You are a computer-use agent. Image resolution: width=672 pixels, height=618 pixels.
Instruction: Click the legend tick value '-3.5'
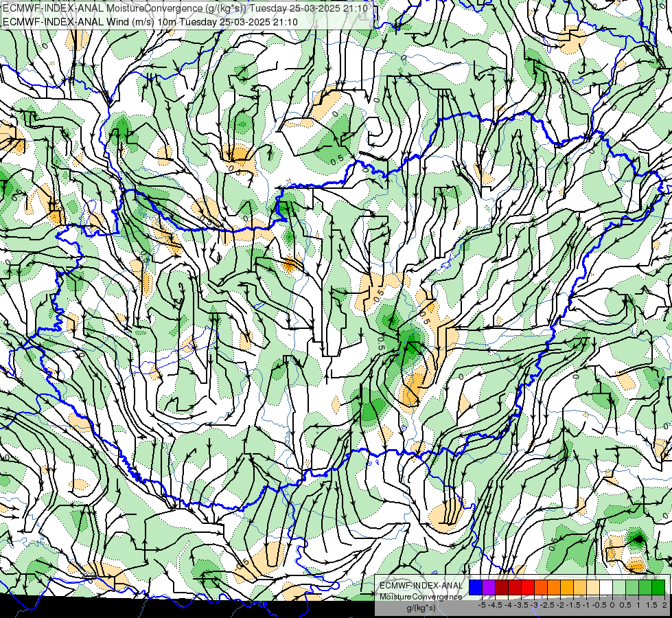[x=521, y=605]
